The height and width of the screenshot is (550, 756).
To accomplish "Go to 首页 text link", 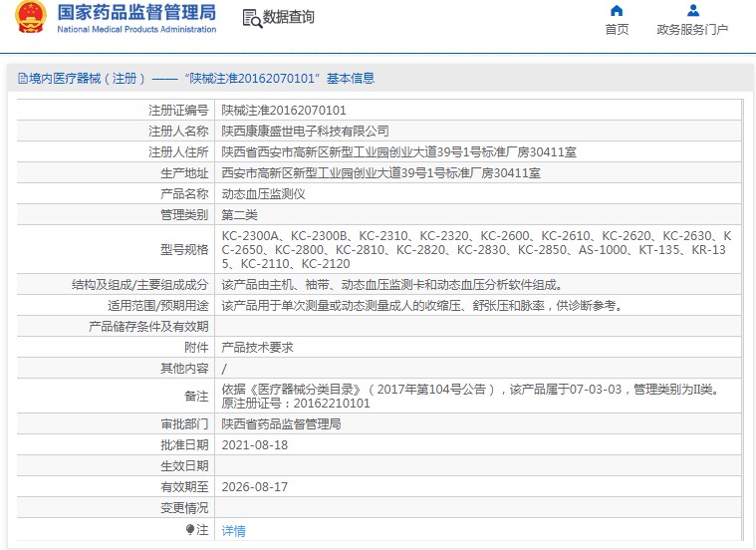I will pos(617,30).
